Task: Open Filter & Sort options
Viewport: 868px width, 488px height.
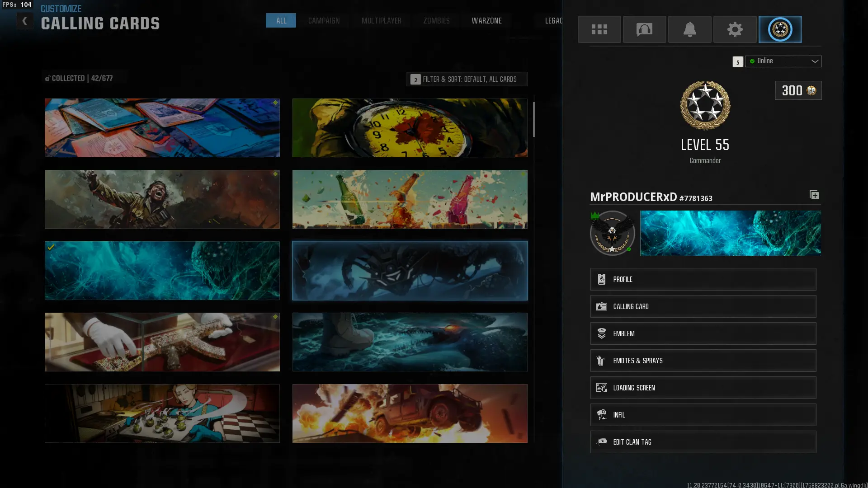Action: [467, 79]
